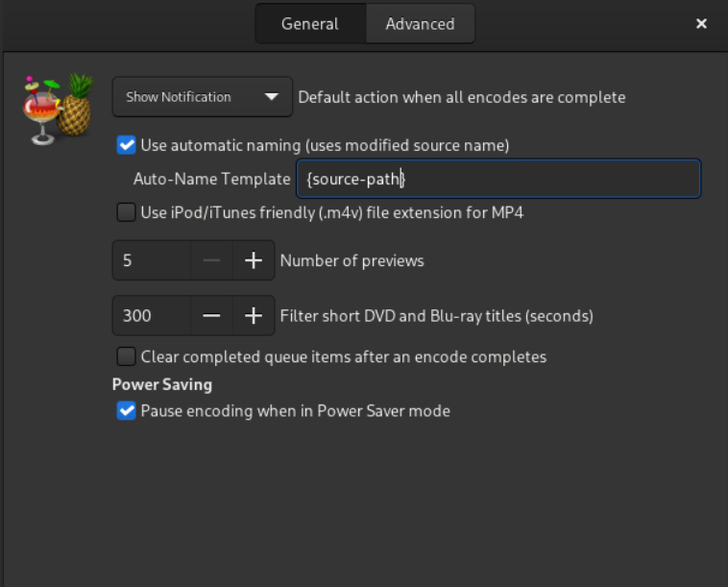Viewport: 728px width, 587px height.
Task: Increase the number of previews with plus
Action: (254, 260)
